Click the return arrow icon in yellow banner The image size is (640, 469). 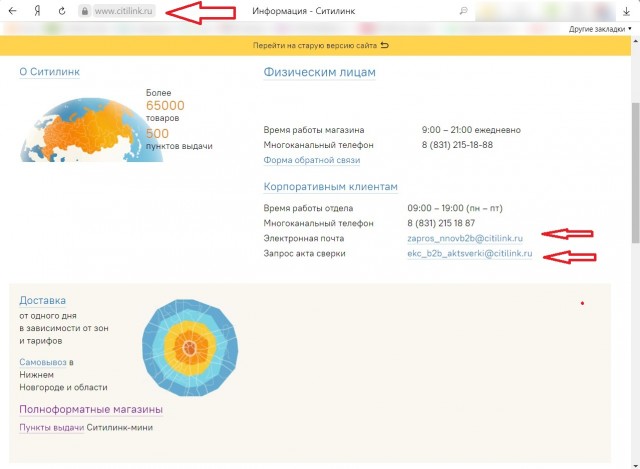tap(384, 45)
